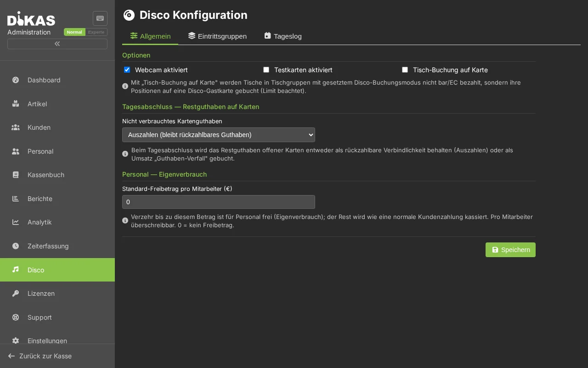
Task: Open Kunden in the sidebar
Action: [57, 127]
